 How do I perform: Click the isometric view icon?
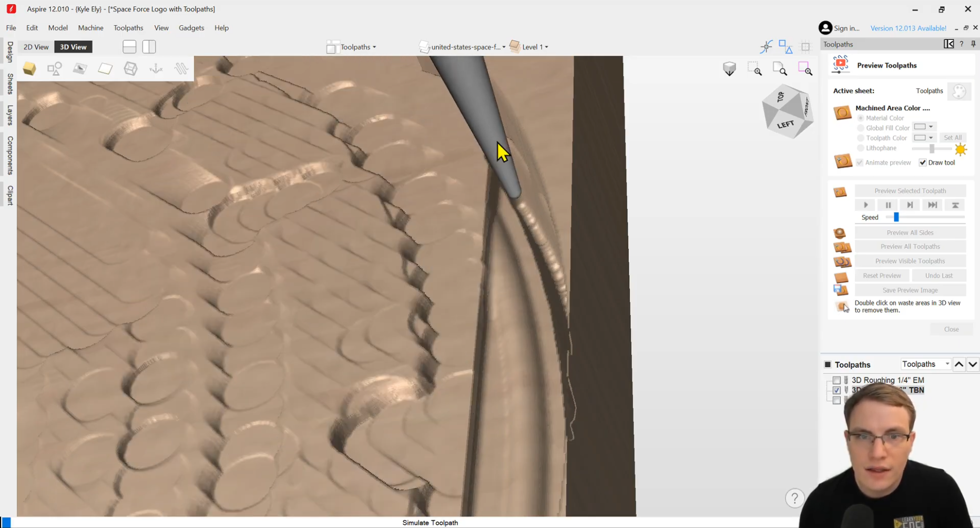(729, 69)
